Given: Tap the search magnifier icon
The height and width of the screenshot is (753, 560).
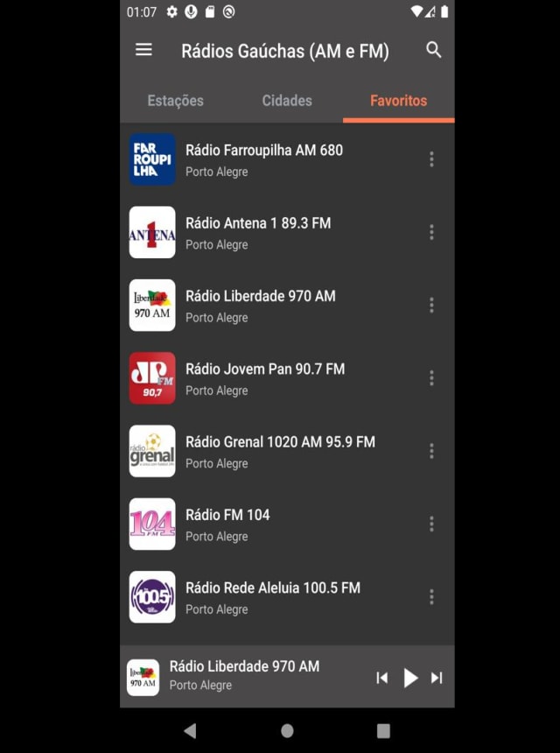Looking at the screenshot, I should [433, 50].
